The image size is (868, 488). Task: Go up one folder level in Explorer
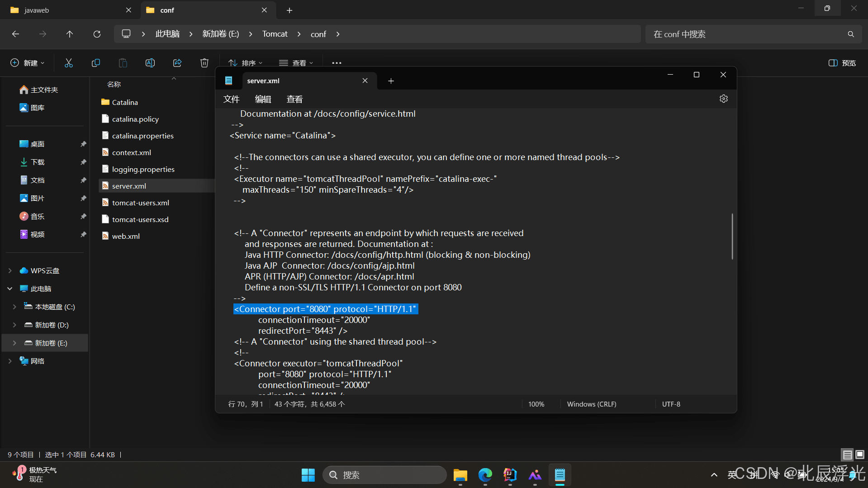pos(70,34)
